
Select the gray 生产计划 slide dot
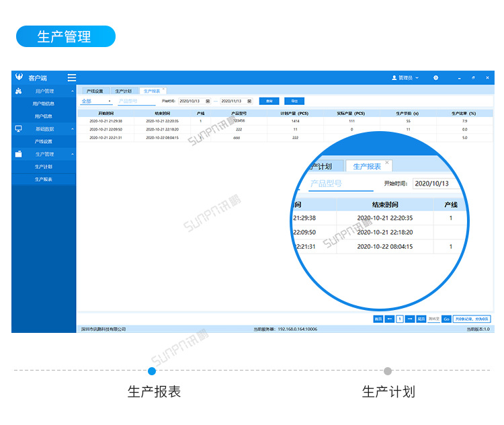(388, 371)
